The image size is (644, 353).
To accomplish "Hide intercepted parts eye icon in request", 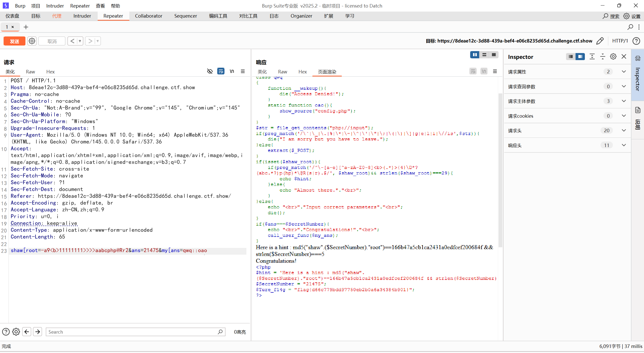I will click(210, 71).
